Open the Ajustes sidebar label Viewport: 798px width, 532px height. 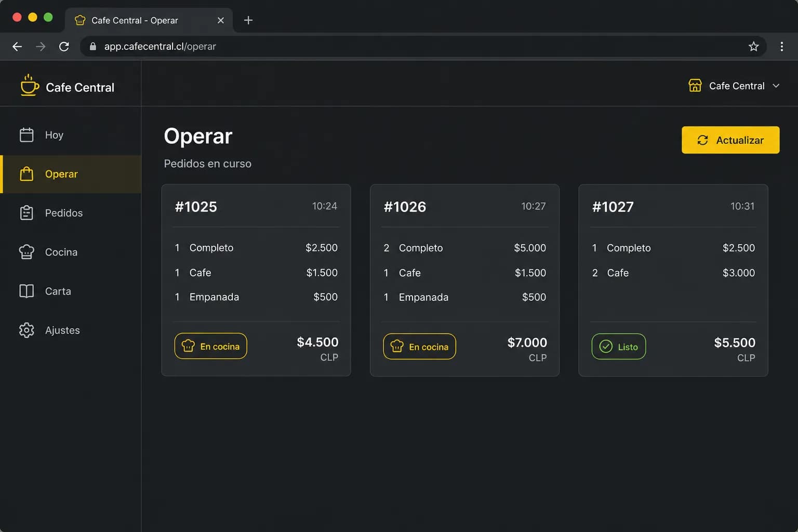[62, 330]
